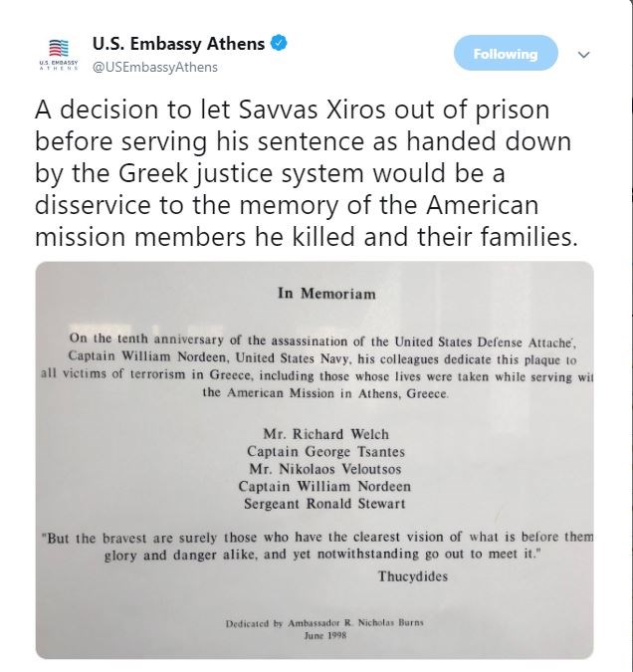
Task: Open the @USEmbassyAthens handle link
Action: coord(154,67)
